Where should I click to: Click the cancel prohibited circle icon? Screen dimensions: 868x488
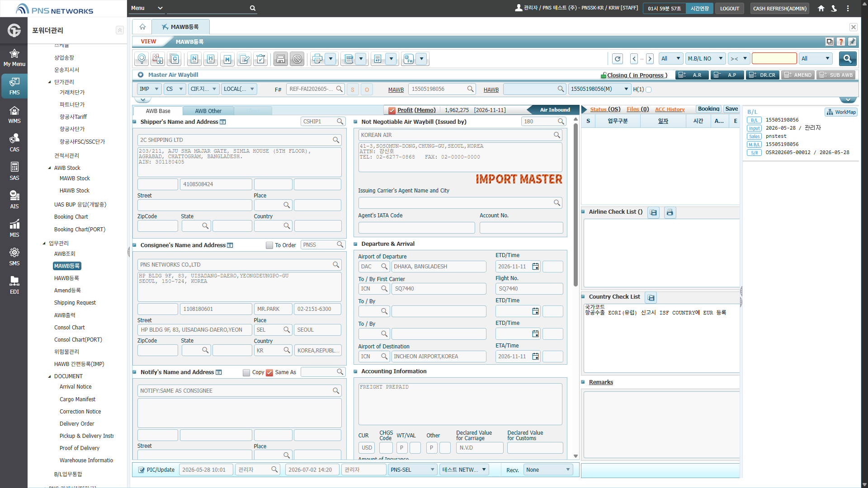pyautogui.click(x=297, y=59)
